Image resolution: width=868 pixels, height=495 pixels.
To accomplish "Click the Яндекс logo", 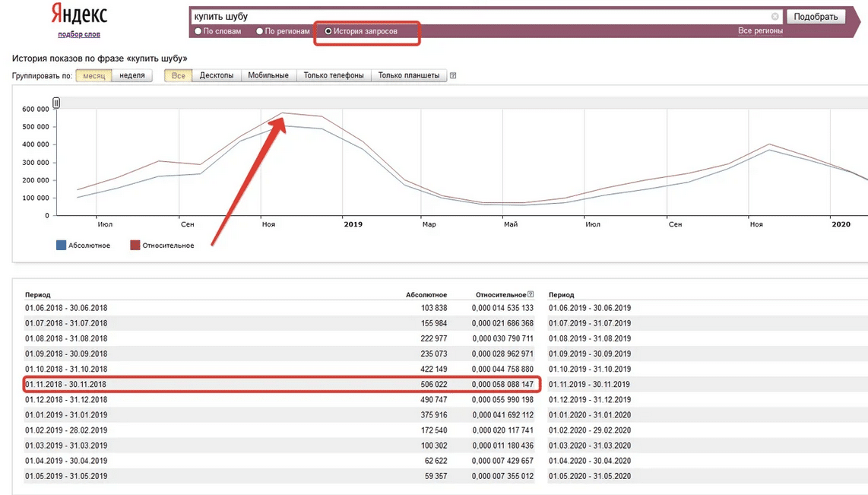I will pos(79,14).
